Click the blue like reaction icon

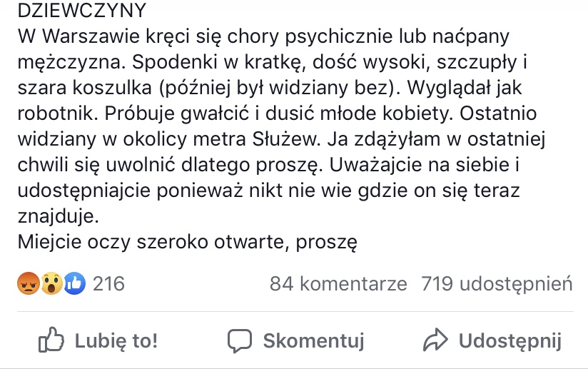74,283
